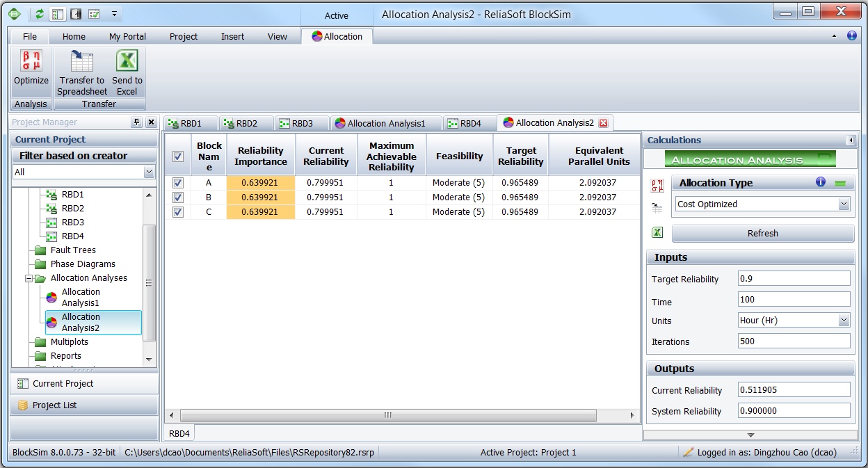868x468 pixels.
Task: Open the Hour (Hr) units dropdown
Action: (844, 321)
